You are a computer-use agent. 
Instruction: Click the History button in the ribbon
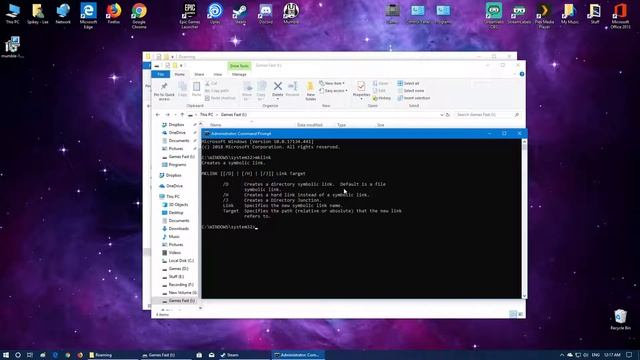click(x=382, y=98)
